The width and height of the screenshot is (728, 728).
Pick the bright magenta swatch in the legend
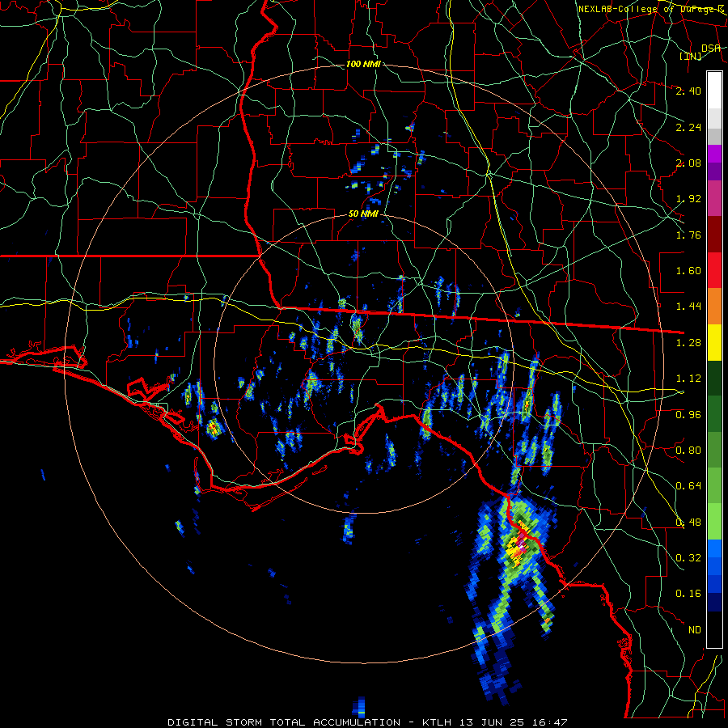(714, 154)
